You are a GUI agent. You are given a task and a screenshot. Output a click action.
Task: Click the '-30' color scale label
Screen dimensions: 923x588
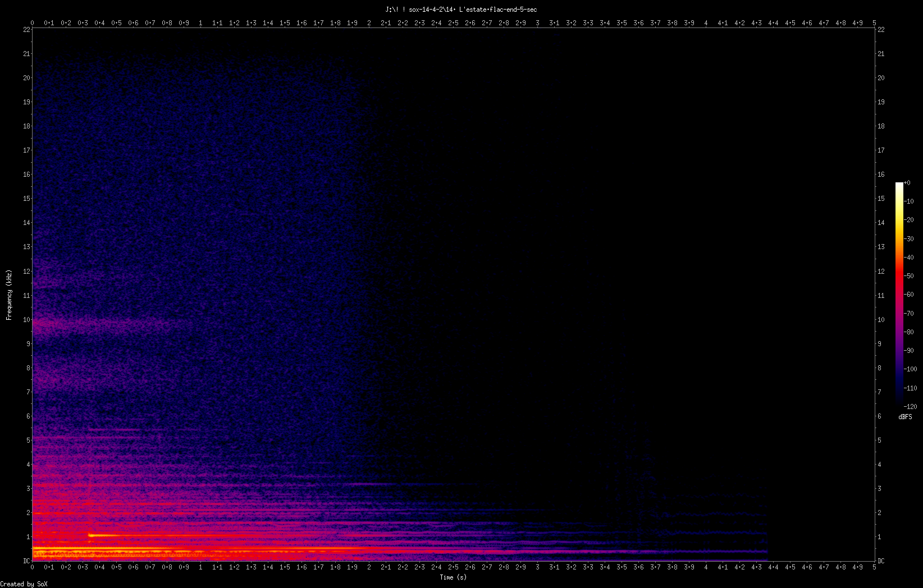coord(909,239)
